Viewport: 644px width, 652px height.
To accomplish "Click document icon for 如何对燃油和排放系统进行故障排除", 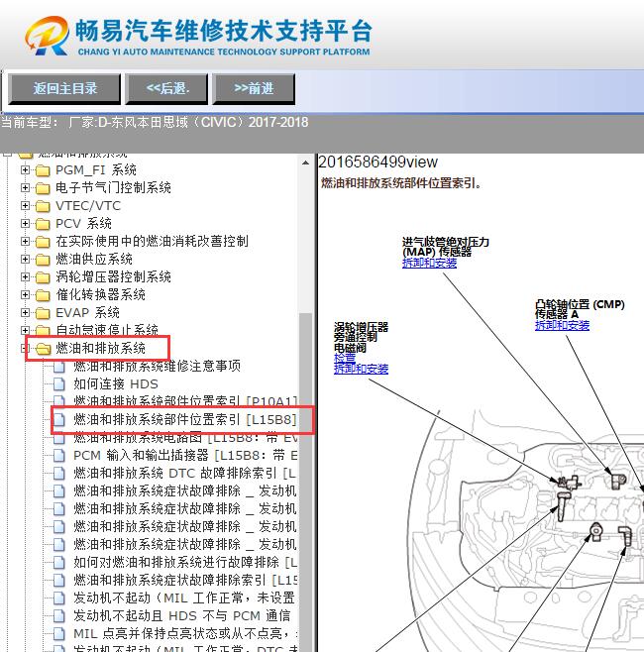I will tap(59, 563).
